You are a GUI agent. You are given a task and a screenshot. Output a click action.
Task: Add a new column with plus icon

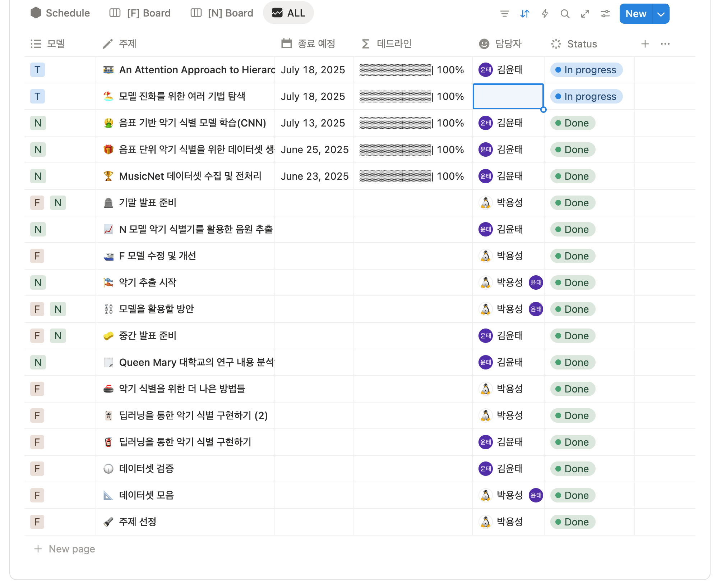[x=645, y=44]
